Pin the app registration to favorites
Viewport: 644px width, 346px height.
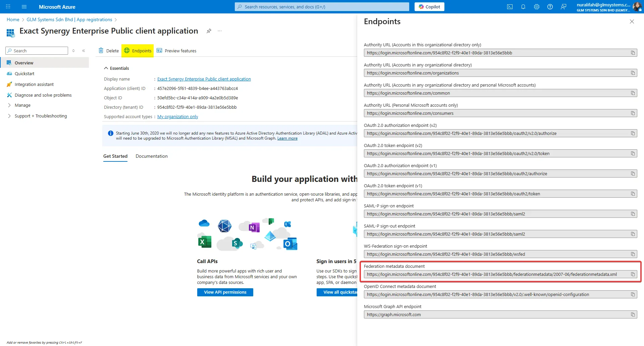(x=209, y=31)
